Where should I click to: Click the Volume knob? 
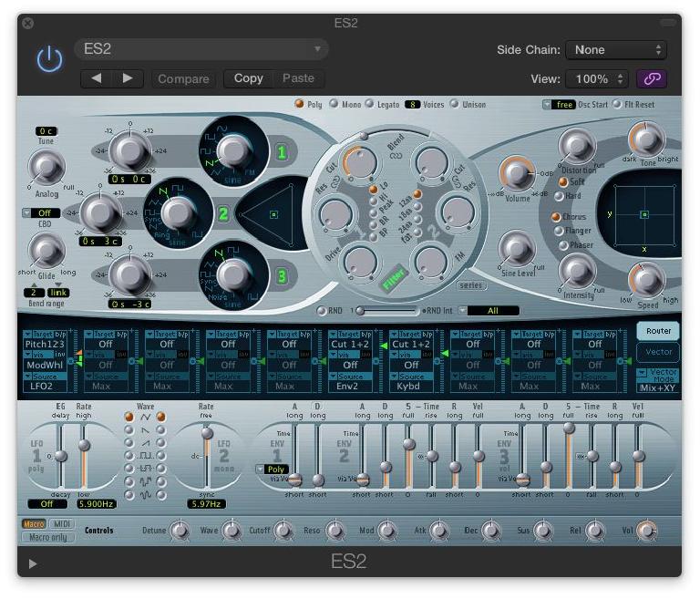pyautogui.click(x=517, y=173)
